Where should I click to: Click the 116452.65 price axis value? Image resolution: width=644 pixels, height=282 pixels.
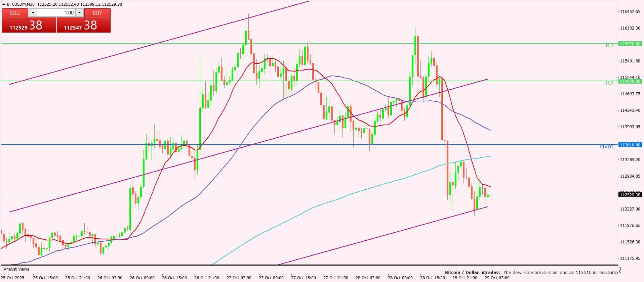pyautogui.click(x=630, y=11)
